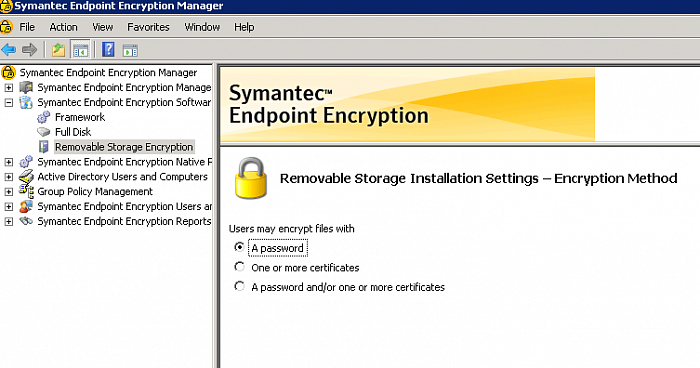Toggle the console tree pane icon
This screenshot has width=700, height=368.
click(81, 50)
